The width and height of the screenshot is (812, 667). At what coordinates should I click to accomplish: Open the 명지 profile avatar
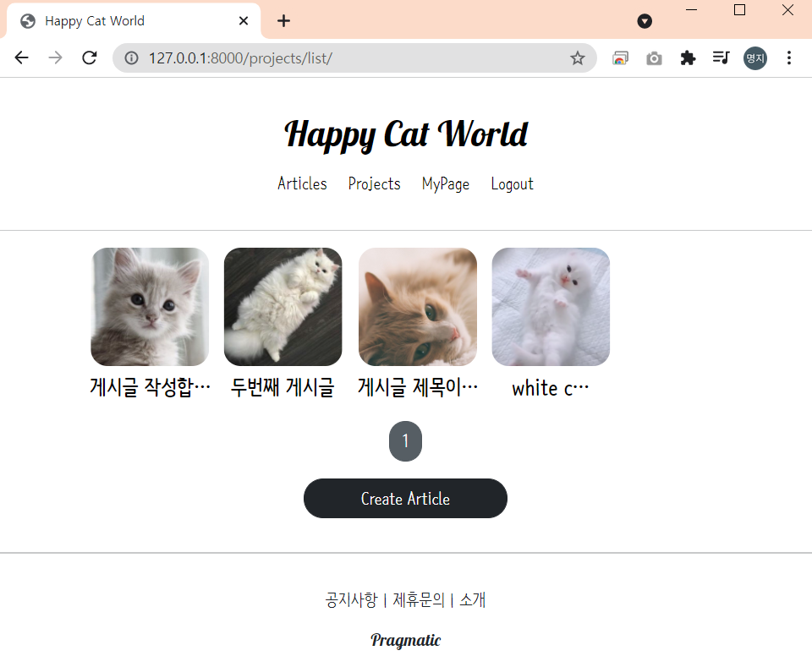(x=755, y=58)
